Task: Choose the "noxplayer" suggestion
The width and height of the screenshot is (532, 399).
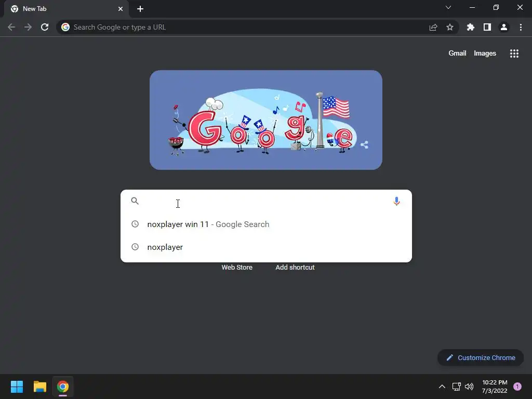Action: (266, 247)
